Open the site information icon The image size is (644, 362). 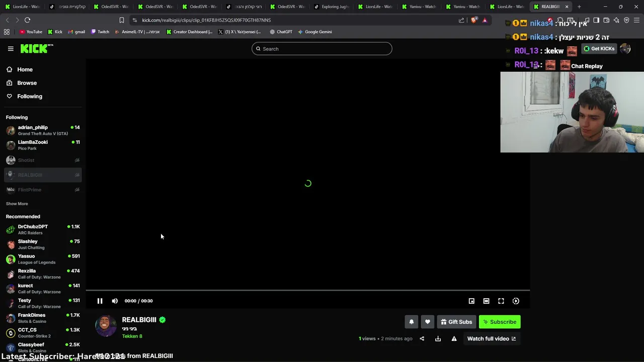pyautogui.click(x=134, y=20)
